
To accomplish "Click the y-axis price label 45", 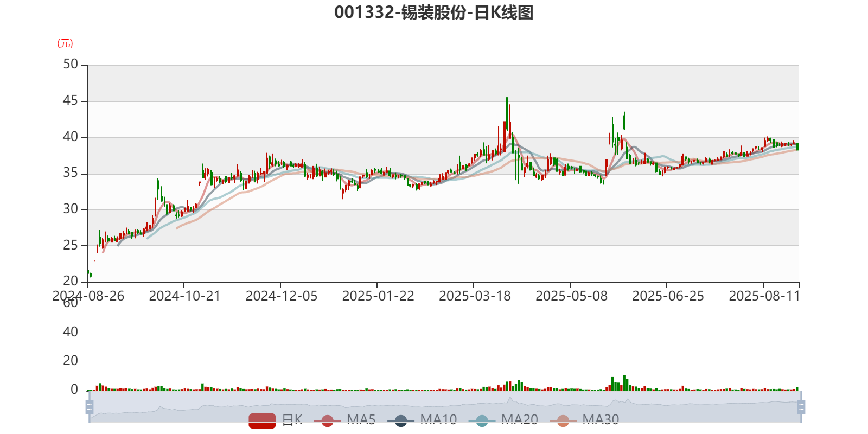I will pyautogui.click(x=71, y=101).
